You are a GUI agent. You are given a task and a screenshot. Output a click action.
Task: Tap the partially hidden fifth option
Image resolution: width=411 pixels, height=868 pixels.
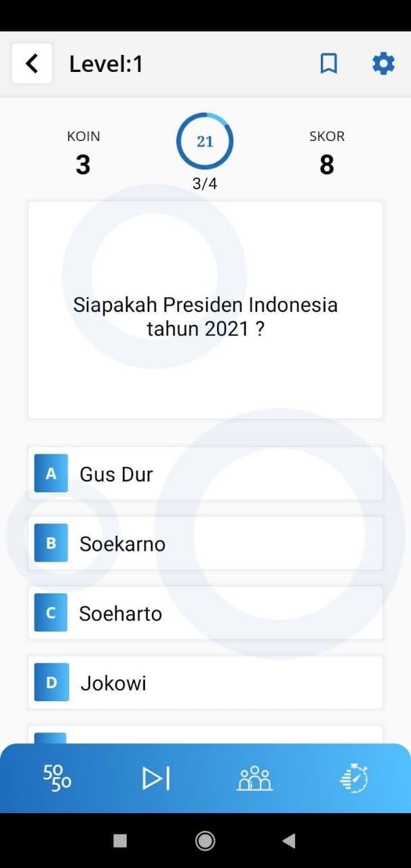point(206,734)
